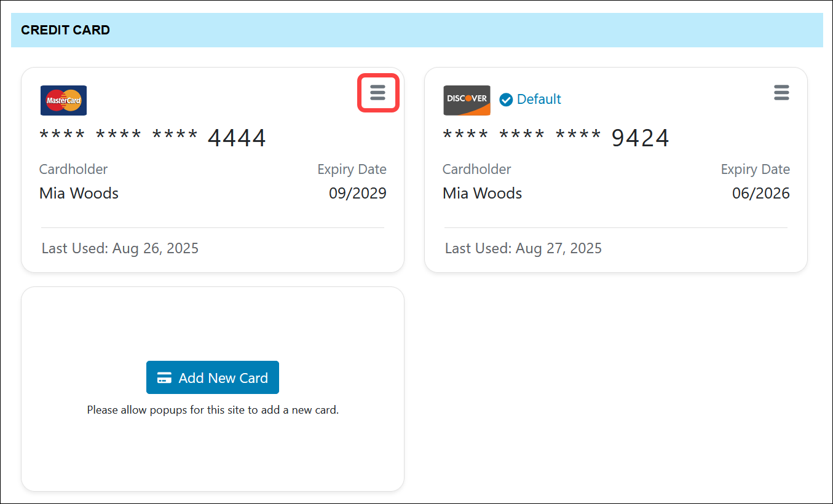The height and width of the screenshot is (504, 833).
Task: Click the blue Default checkmark icon
Action: pyautogui.click(x=506, y=100)
